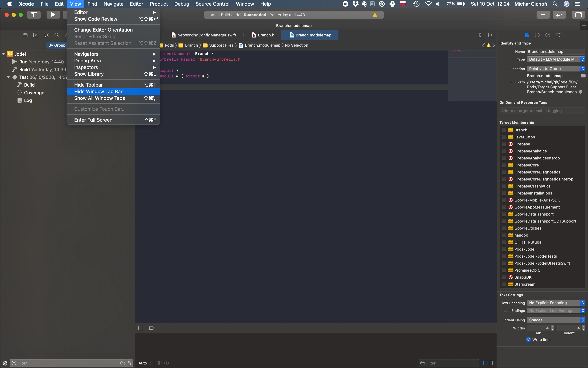Toggle Branch target membership checkbox

(504, 130)
